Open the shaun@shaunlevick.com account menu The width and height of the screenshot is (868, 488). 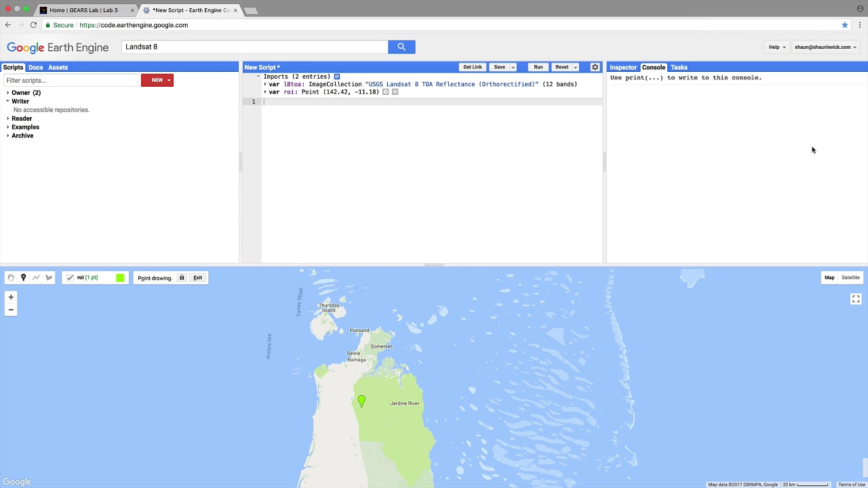[x=826, y=47]
